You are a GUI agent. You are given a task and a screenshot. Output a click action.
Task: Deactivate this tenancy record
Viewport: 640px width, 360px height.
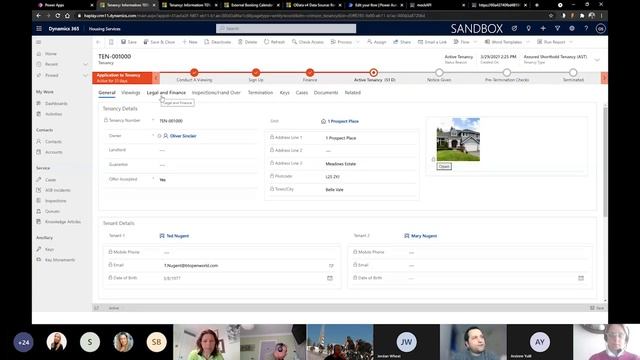point(218,42)
